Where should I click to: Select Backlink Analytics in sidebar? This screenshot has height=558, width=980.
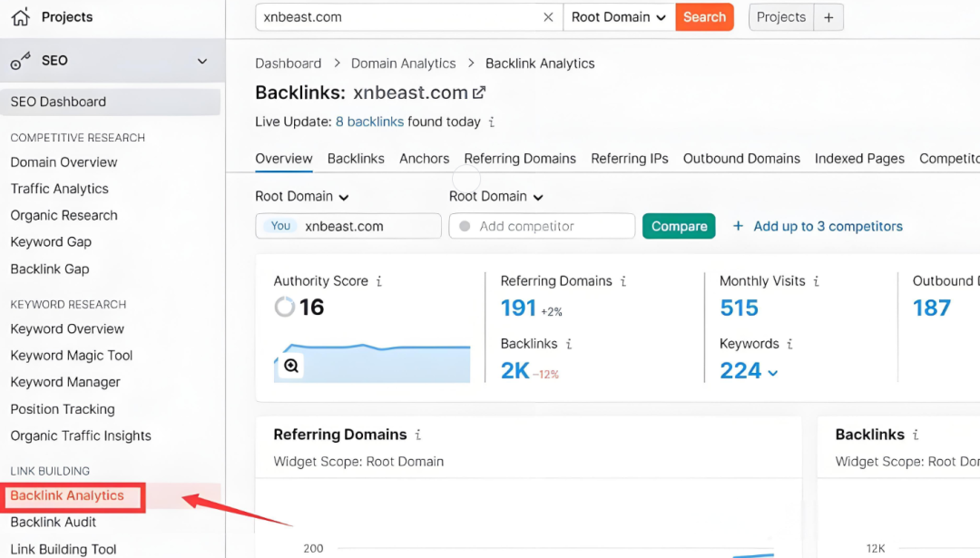click(x=67, y=495)
